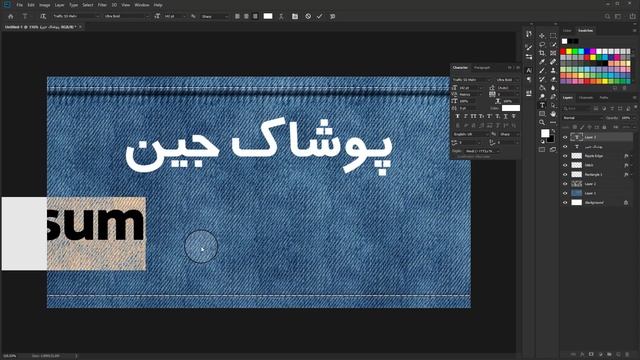The height and width of the screenshot is (360, 640).
Task: Cancel current text edit icon
Action: pyautogui.click(x=308, y=16)
